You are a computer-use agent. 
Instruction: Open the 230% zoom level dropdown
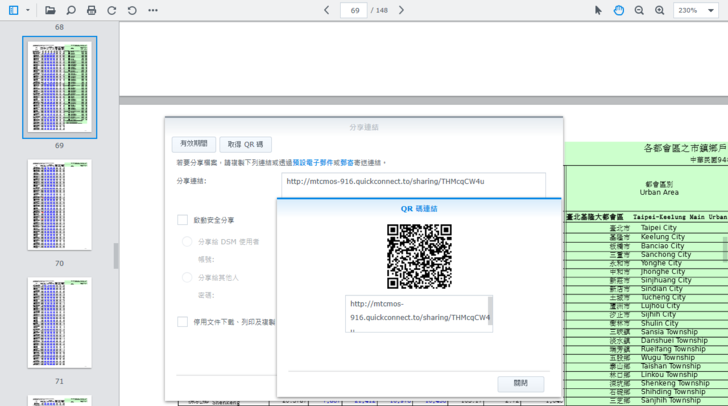point(698,10)
